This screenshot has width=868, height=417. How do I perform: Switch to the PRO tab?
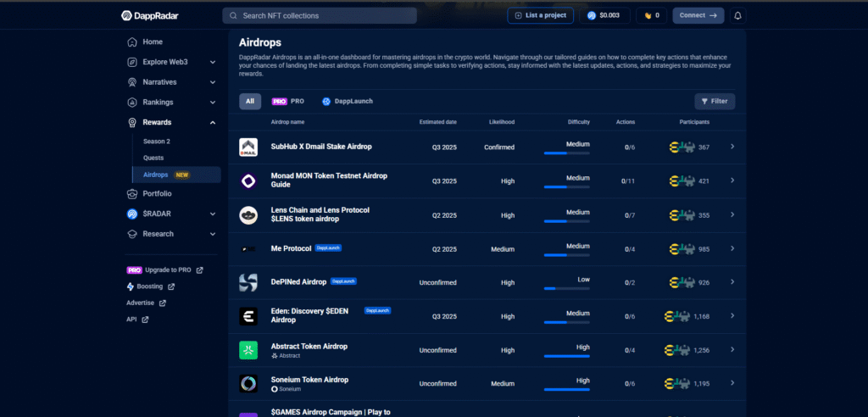tap(288, 102)
